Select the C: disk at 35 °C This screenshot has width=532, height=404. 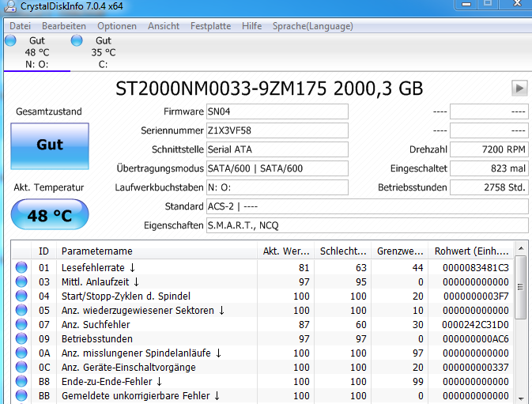point(103,52)
